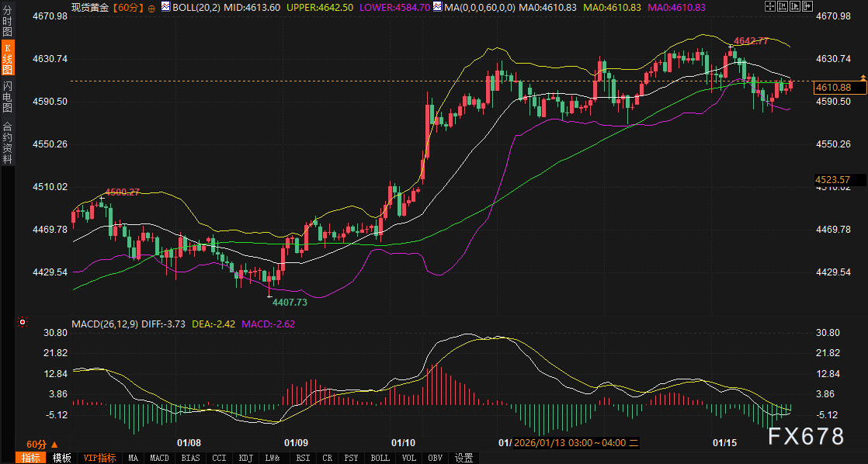Click the 4610.88 current price label

(833, 88)
